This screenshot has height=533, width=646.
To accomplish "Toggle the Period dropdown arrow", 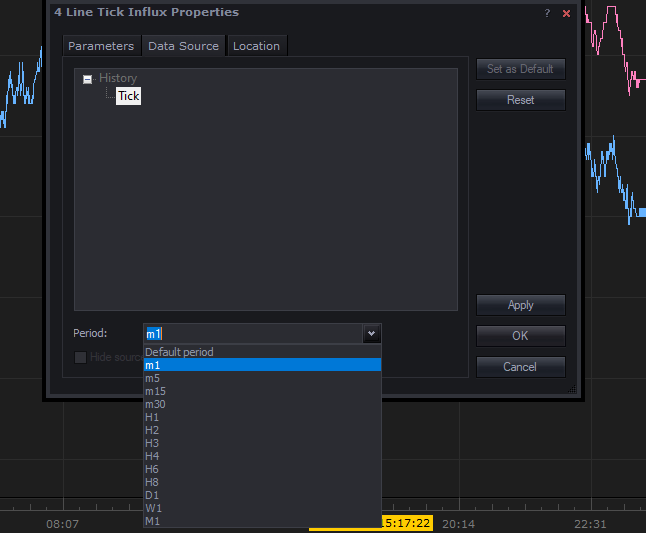I will coord(372,334).
